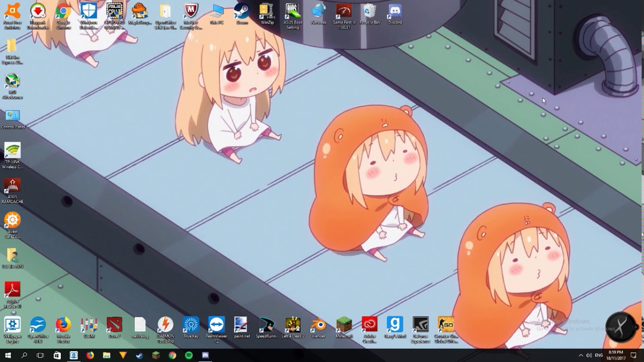Viewport: 644px width, 362px height.
Task: Open Minecraft from the taskbar
Action: [156, 355]
